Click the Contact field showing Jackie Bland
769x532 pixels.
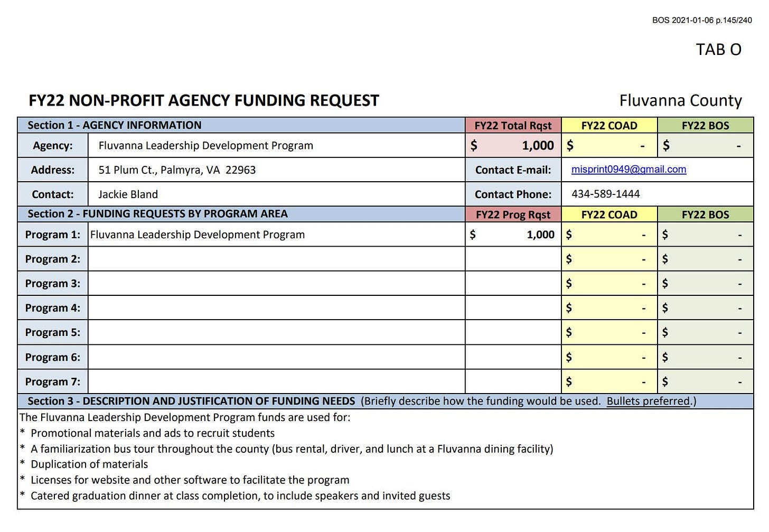click(x=276, y=194)
